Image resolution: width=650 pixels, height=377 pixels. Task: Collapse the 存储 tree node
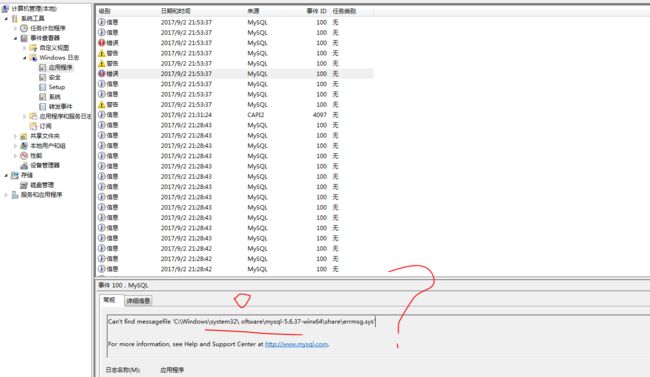6,175
